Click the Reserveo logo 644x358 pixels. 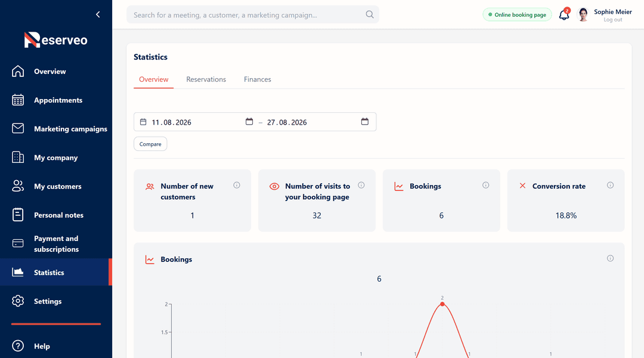click(x=56, y=40)
